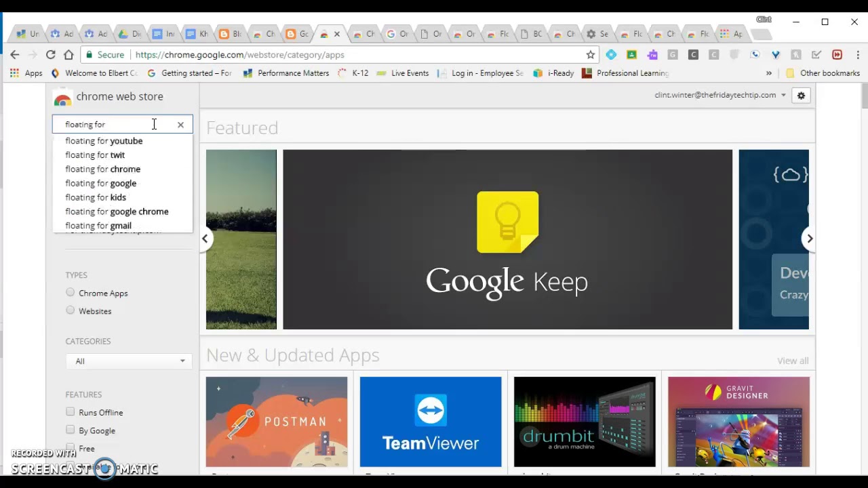The image size is (868, 488).
Task: Click the red extension icon near toolbar end
Action: pyautogui.click(x=837, y=55)
